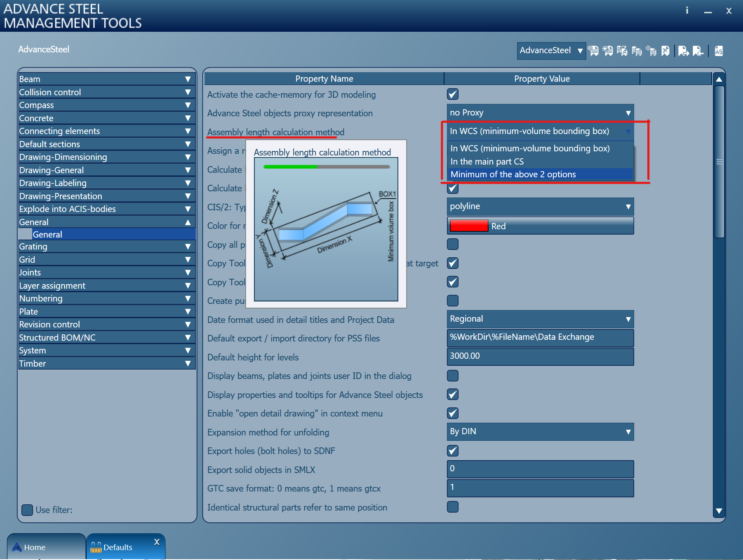This screenshot has width=743, height=560.
Task: Tick the checkbox for the 'Create pu…' row
Action: click(x=453, y=301)
